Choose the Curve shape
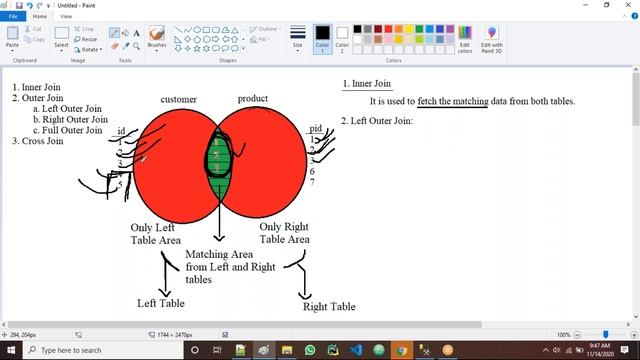This screenshot has width=640, height=360. pos(187,30)
